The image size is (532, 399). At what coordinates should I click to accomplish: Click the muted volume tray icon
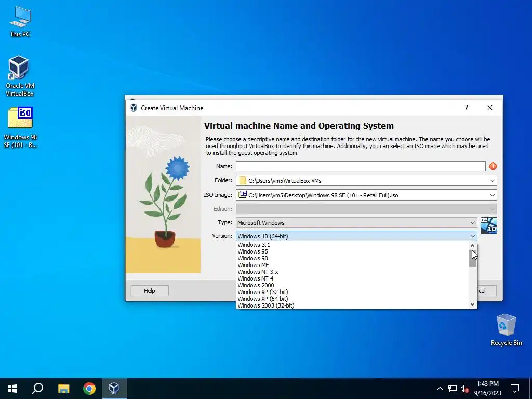pyautogui.click(x=465, y=389)
